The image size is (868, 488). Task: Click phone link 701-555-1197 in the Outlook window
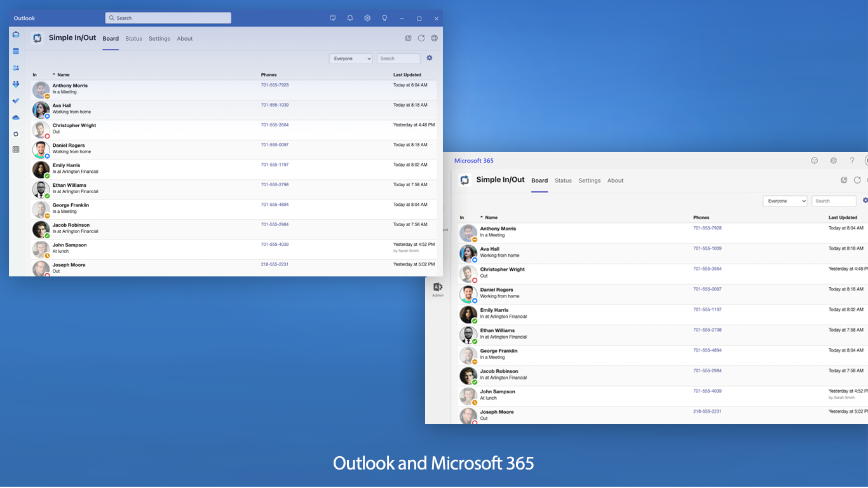(275, 165)
